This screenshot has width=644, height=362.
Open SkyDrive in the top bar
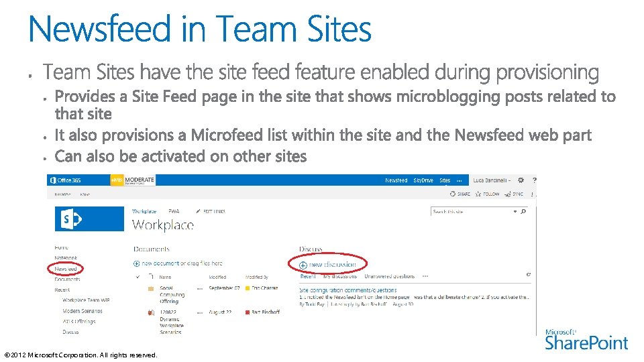(423, 180)
